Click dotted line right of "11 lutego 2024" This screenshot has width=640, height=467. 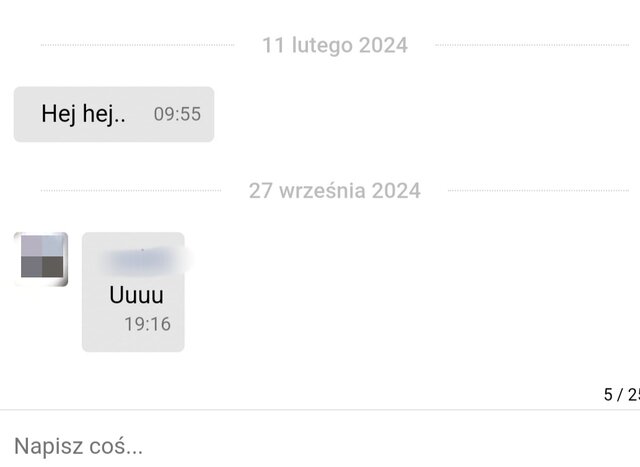point(532,45)
